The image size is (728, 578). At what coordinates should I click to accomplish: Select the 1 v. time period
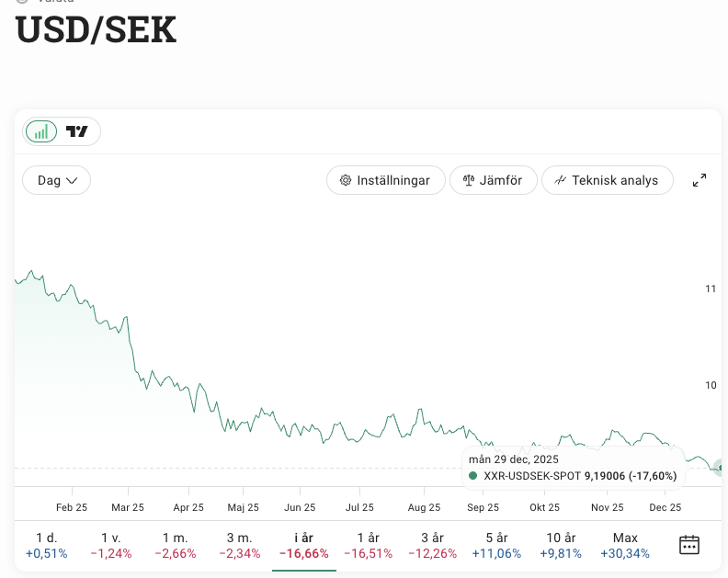point(111,545)
